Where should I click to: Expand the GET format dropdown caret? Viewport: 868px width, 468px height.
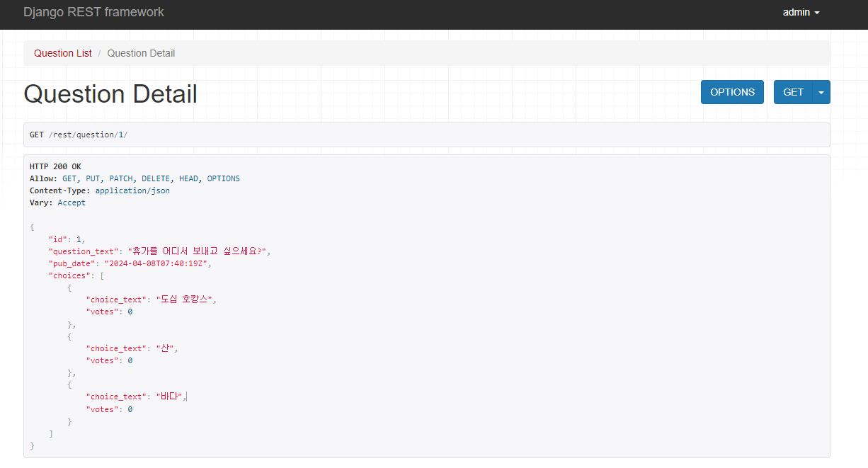[x=821, y=92]
